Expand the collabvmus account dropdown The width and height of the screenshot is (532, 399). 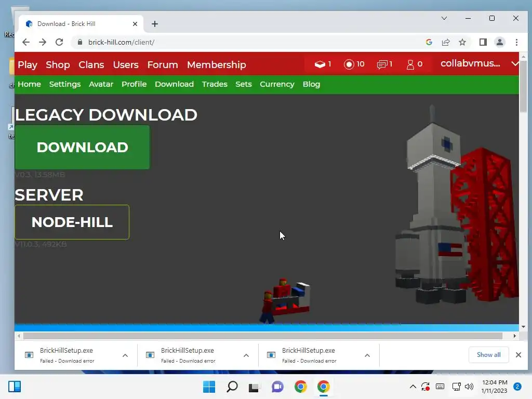[515, 64]
